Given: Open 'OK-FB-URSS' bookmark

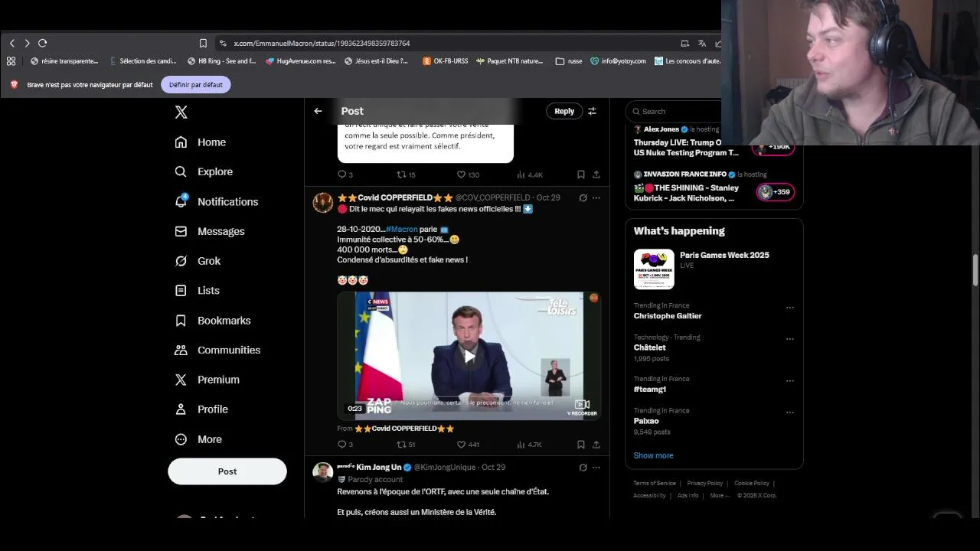Looking at the screenshot, I should tap(446, 61).
